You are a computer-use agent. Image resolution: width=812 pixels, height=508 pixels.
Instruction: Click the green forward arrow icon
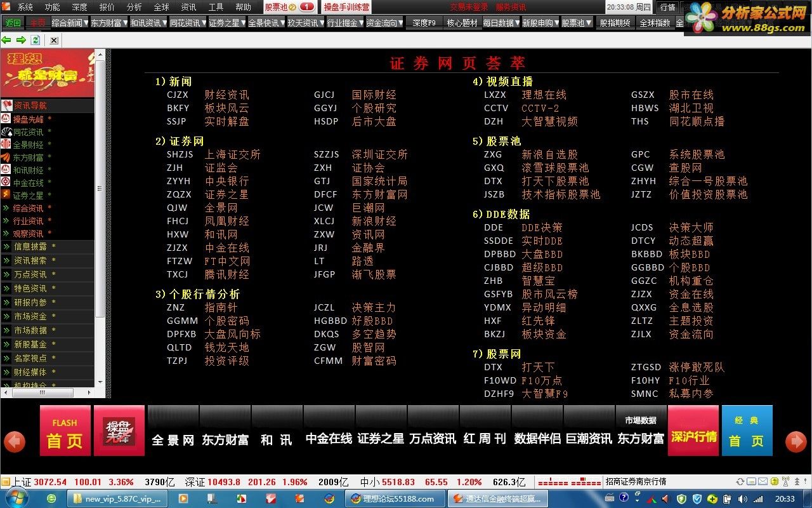click(x=21, y=40)
